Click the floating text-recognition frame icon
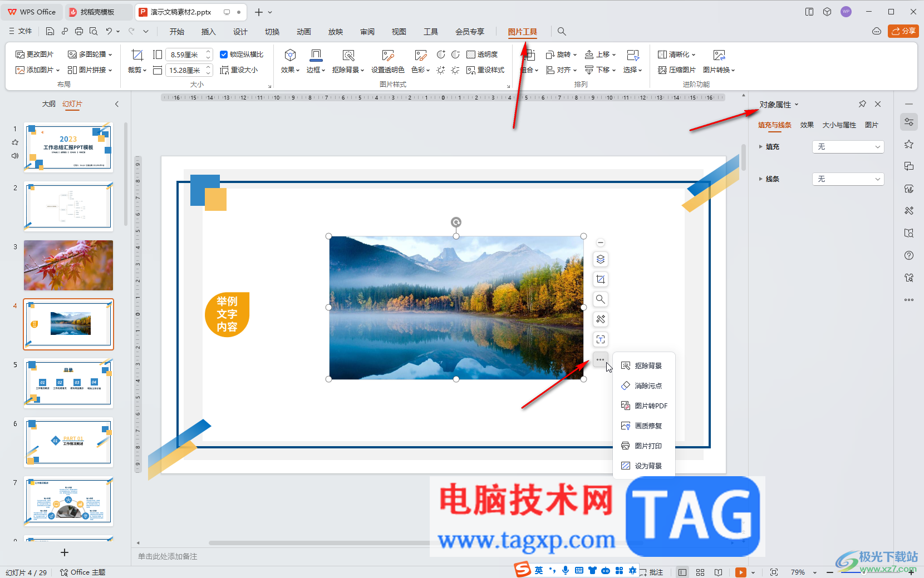The image size is (924, 578). click(601, 339)
